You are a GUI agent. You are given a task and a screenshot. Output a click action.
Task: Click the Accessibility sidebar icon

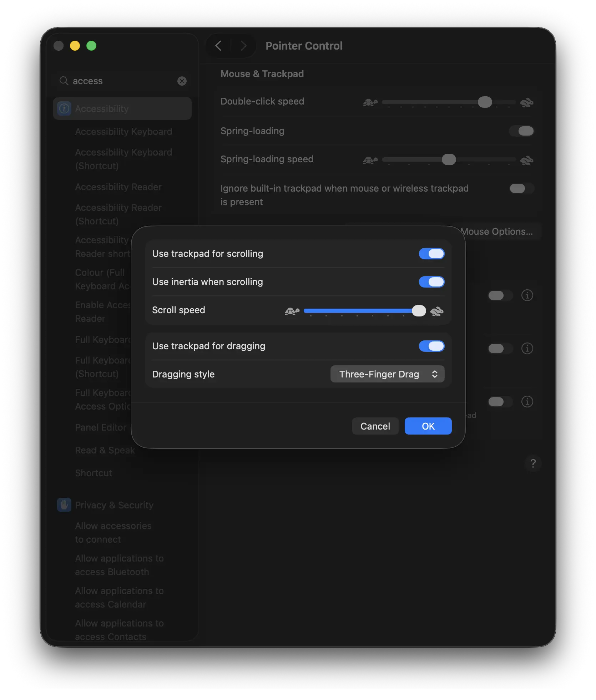[64, 108]
